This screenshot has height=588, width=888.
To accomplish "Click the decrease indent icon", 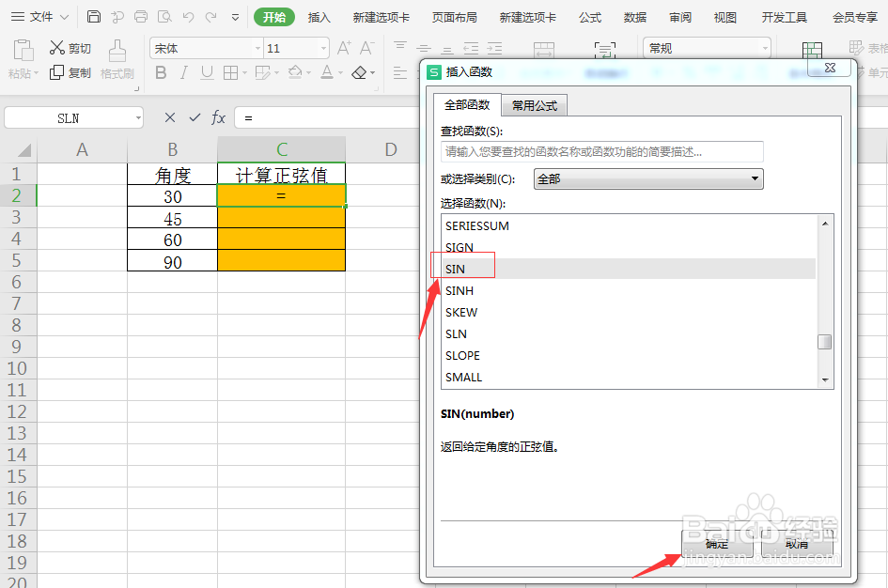I will pos(471,49).
